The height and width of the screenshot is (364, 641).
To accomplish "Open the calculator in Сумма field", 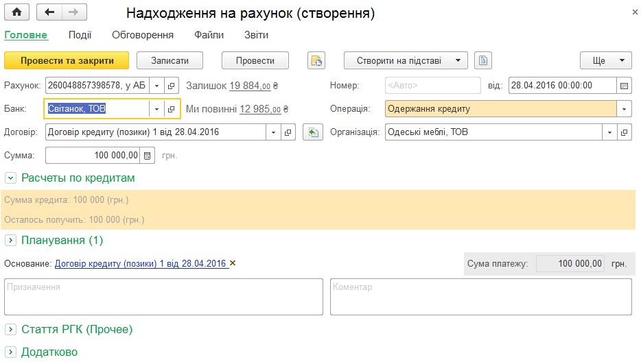I will point(148,155).
